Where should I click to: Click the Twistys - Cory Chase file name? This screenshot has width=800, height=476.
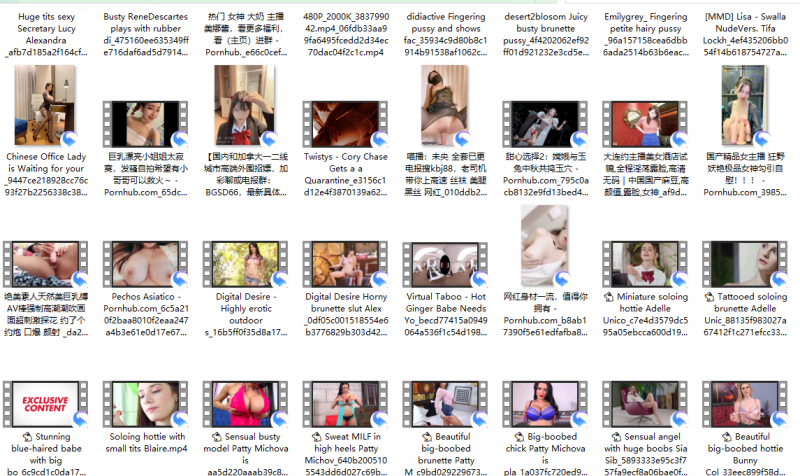tap(346, 177)
